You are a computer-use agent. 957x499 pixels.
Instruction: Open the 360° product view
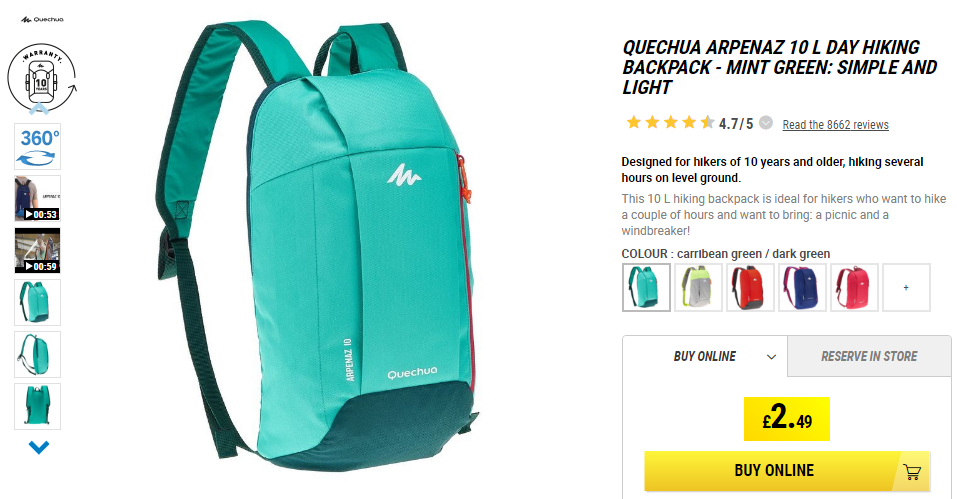tap(38, 146)
